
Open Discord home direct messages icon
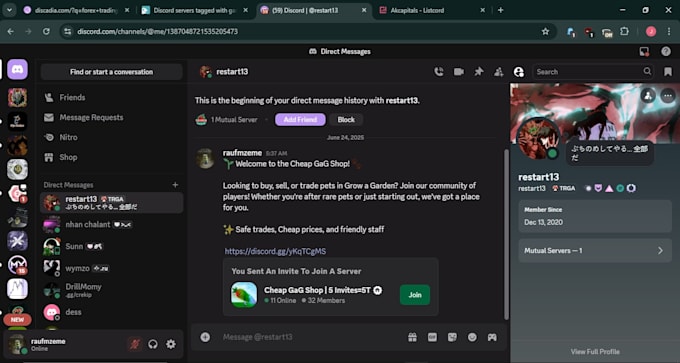(17, 69)
